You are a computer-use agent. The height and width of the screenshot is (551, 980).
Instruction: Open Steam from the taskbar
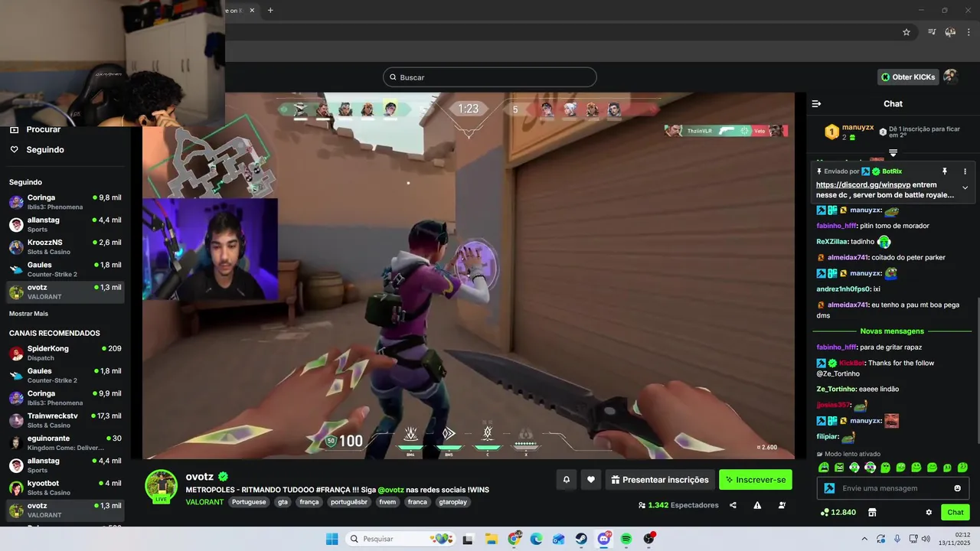[582, 539]
